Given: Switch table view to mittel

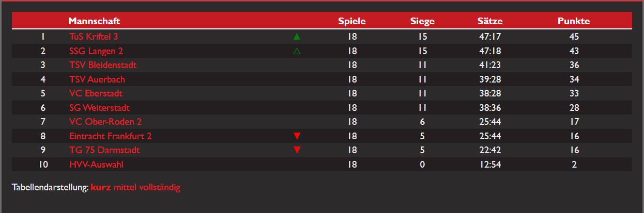Looking at the screenshot, I should [x=125, y=187].
